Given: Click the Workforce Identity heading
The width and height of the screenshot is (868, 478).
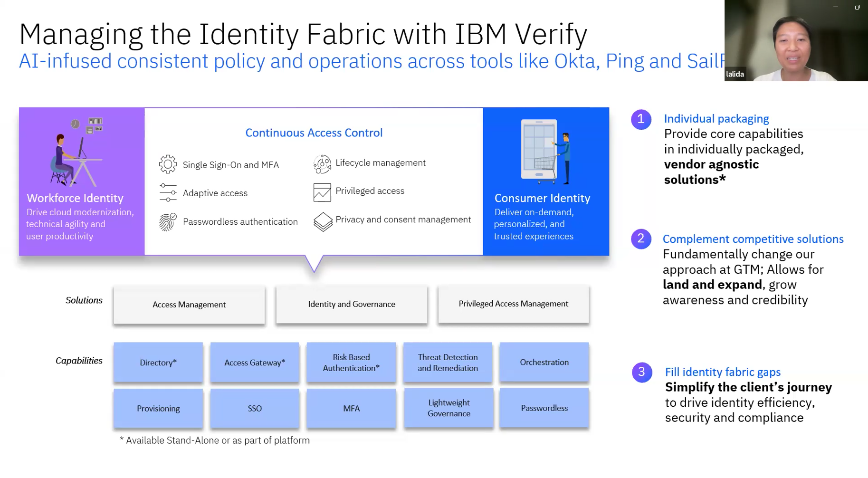Looking at the screenshot, I should (x=75, y=198).
